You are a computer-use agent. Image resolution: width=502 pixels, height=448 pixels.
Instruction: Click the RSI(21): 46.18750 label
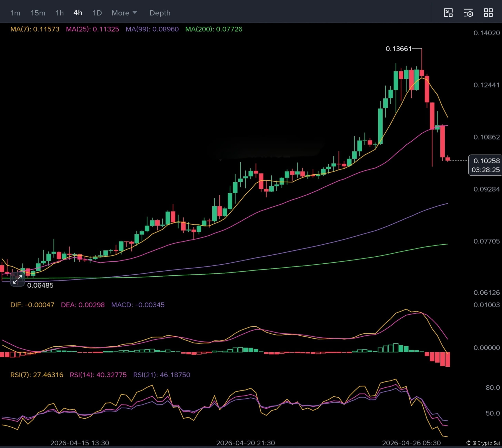click(x=161, y=375)
